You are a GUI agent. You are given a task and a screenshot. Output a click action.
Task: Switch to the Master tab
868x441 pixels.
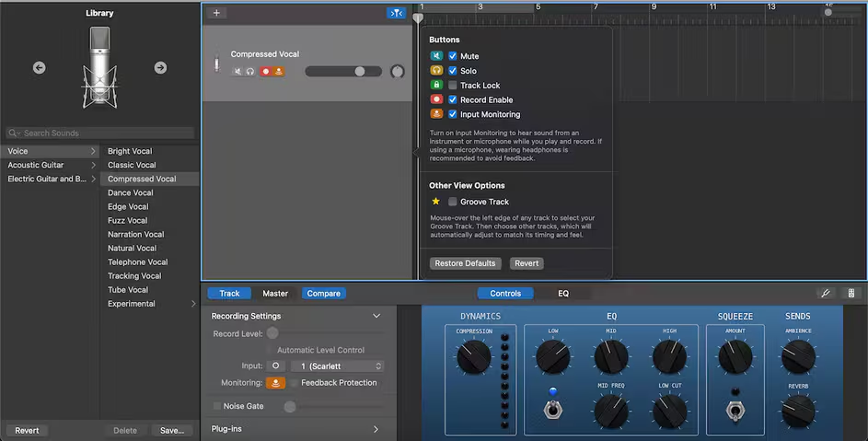point(275,293)
